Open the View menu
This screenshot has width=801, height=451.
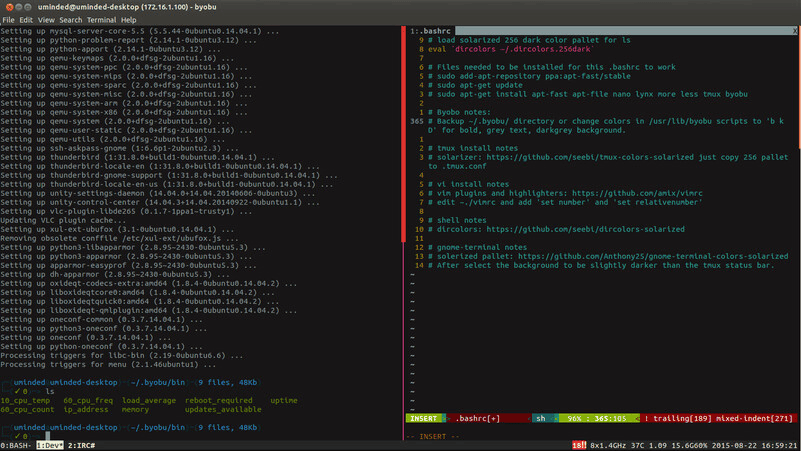(x=46, y=20)
